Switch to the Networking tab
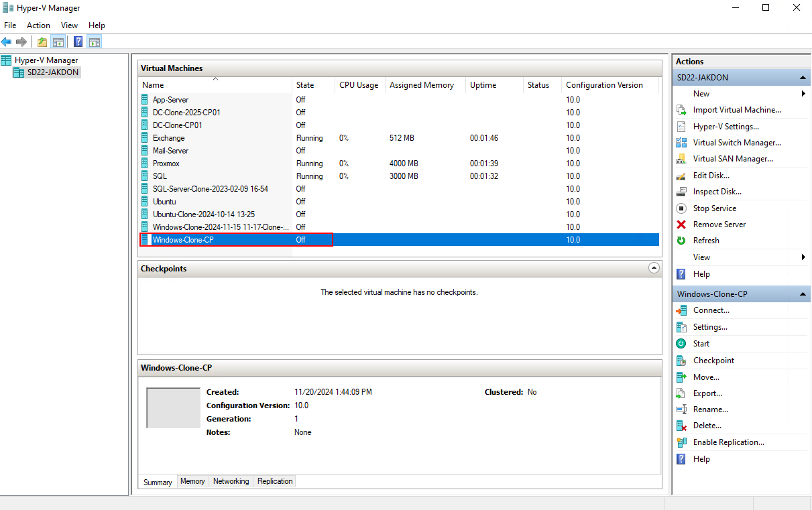The height and width of the screenshot is (510, 812). tap(231, 481)
